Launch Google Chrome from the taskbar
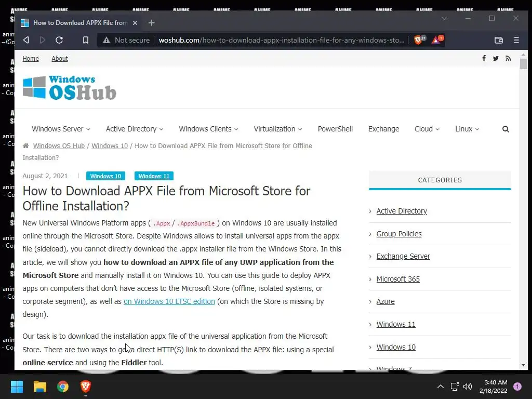 [x=63, y=387]
